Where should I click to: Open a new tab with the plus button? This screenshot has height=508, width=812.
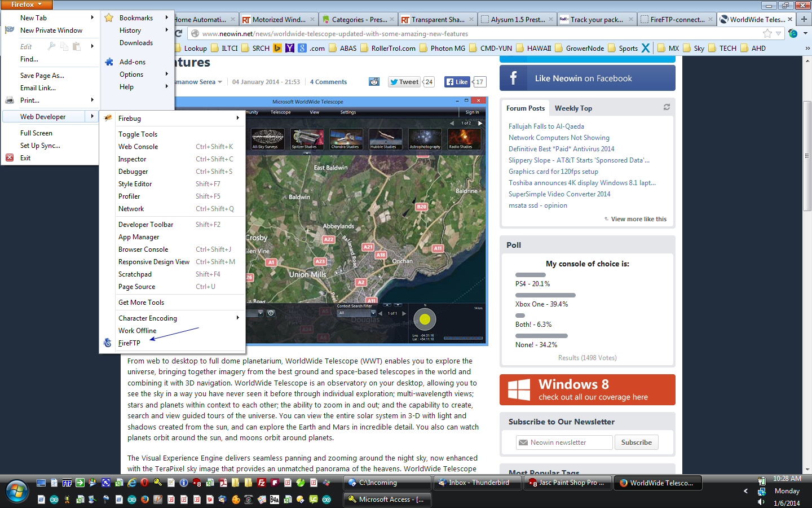pyautogui.click(x=804, y=19)
